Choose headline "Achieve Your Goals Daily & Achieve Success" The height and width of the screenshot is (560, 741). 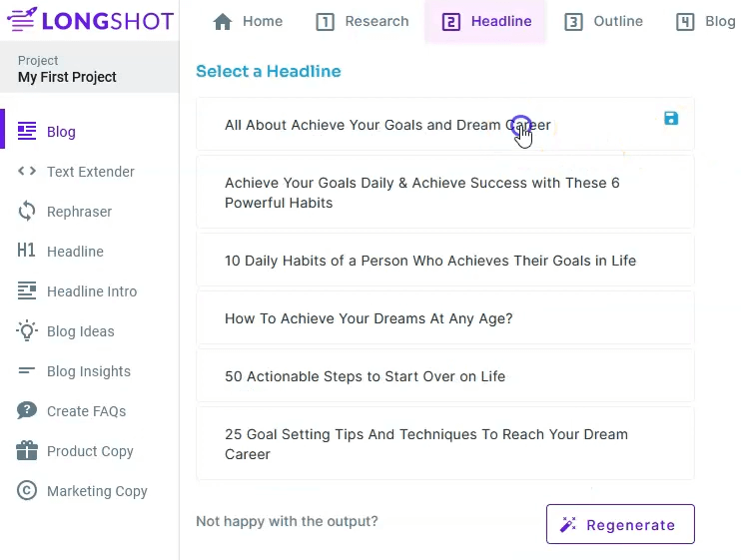(x=445, y=193)
